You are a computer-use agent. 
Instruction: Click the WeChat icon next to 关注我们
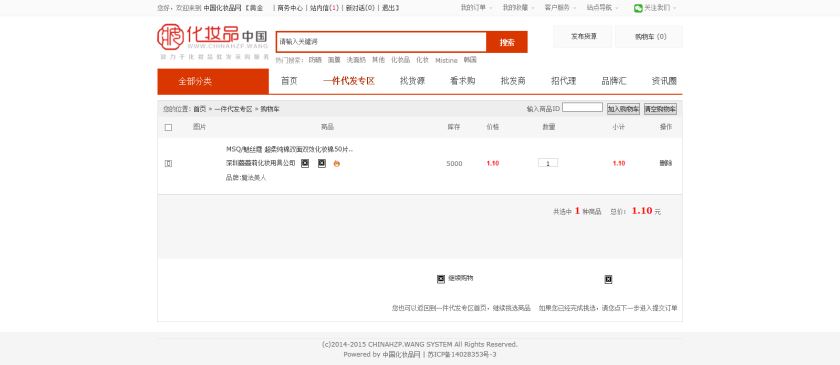pyautogui.click(x=638, y=8)
